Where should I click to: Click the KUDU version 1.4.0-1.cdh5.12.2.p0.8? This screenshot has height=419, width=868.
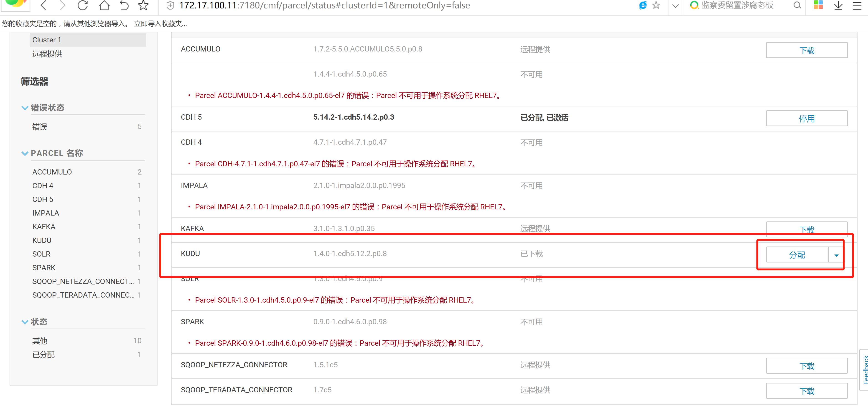point(350,253)
